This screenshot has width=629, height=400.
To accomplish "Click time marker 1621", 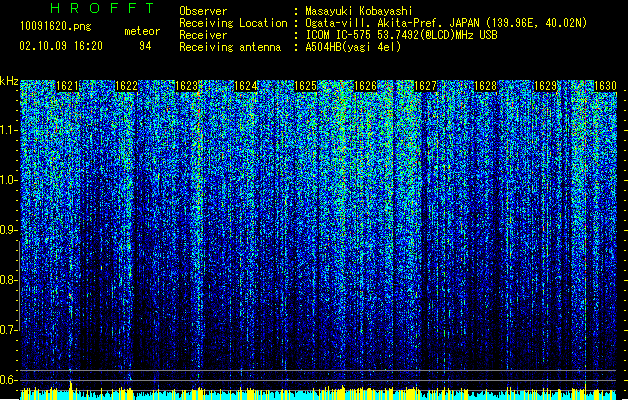I will tap(67, 86).
